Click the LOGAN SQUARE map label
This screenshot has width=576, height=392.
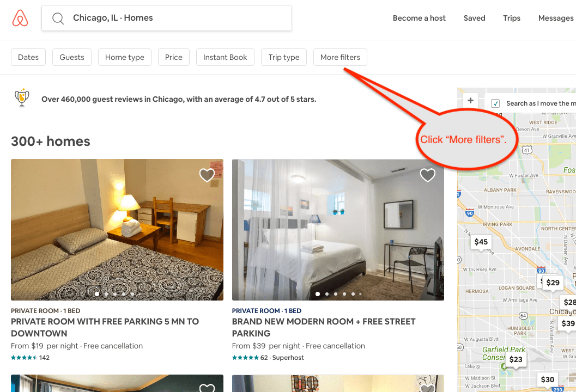pyautogui.click(x=517, y=288)
